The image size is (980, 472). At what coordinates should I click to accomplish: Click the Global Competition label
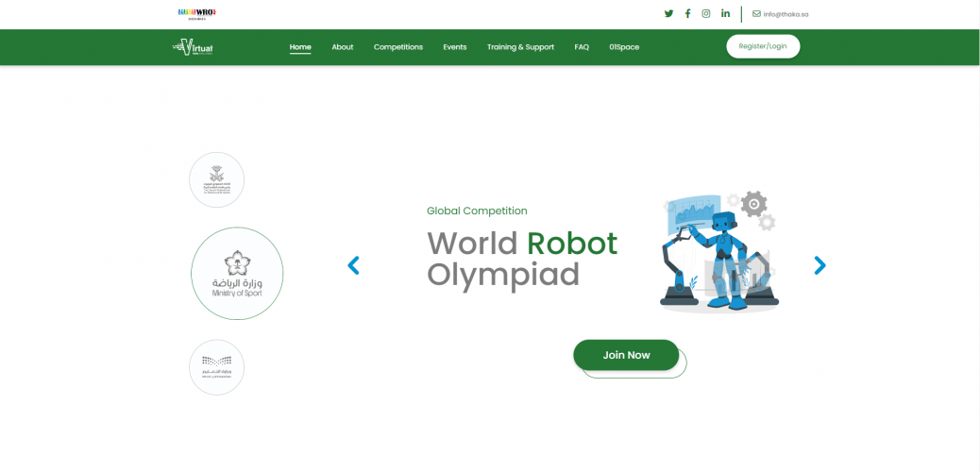(477, 211)
